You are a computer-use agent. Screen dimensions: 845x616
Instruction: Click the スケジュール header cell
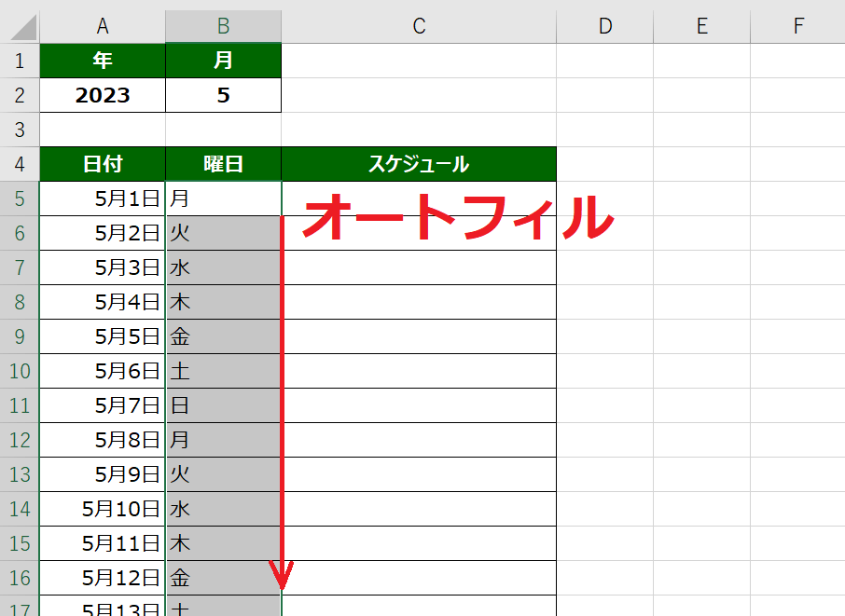click(419, 165)
